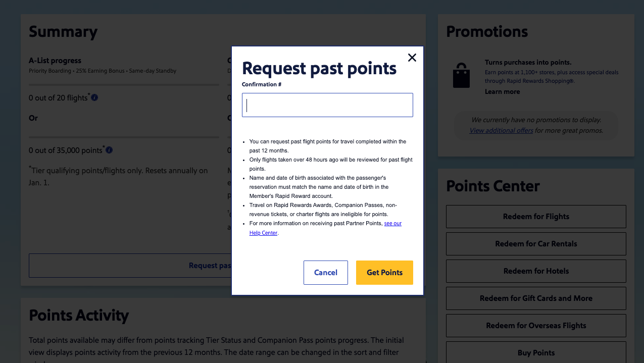Cancel the past points request
Image resolution: width=644 pixels, height=363 pixels.
click(325, 272)
